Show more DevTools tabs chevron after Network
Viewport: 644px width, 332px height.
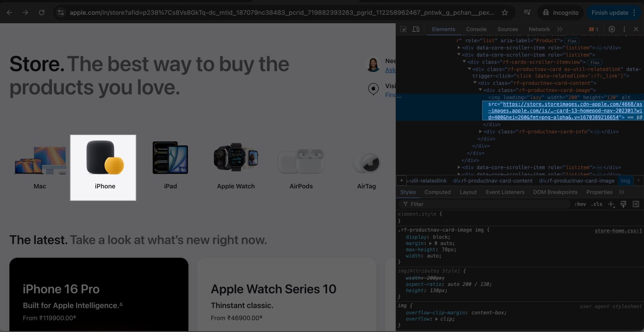click(560, 29)
